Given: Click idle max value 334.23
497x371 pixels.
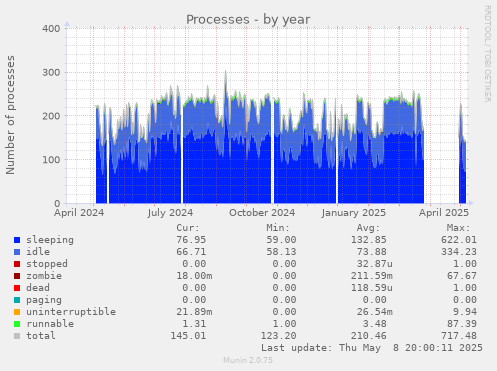Looking at the screenshot, I should [x=459, y=252].
